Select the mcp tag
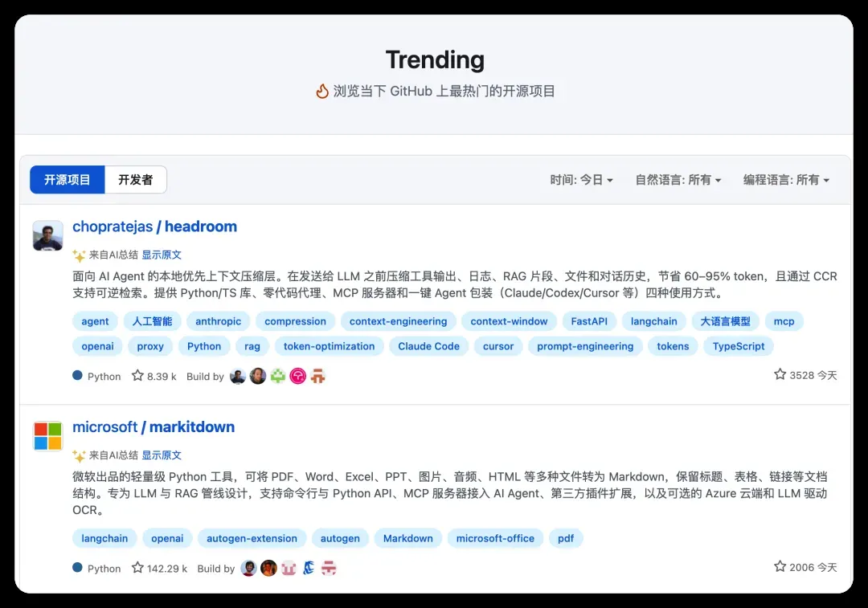 (x=784, y=321)
